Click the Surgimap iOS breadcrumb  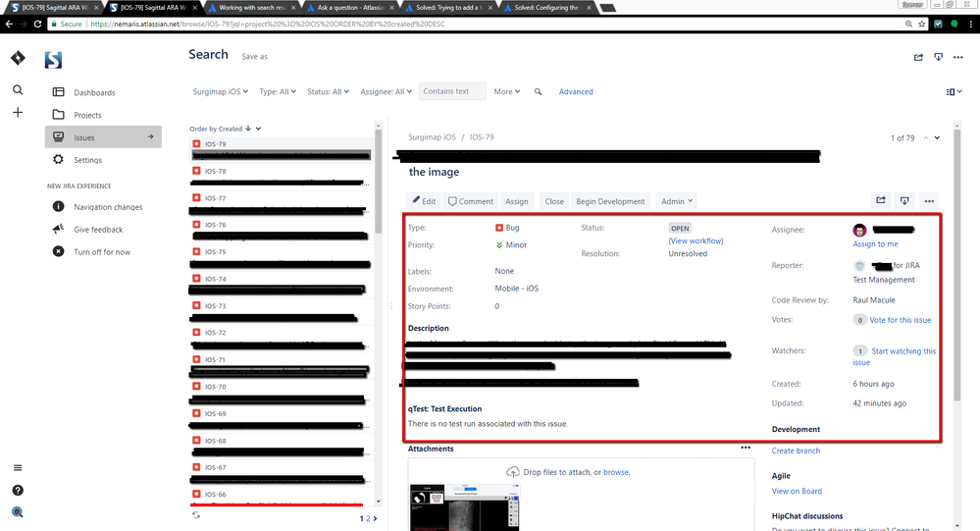[x=432, y=137]
